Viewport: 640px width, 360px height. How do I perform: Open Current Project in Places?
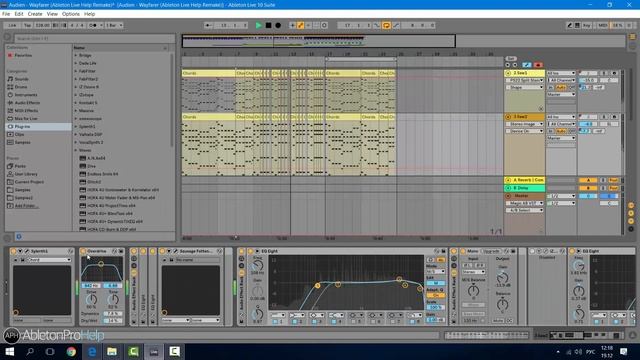pyautogui.click(x=29, y=182)
